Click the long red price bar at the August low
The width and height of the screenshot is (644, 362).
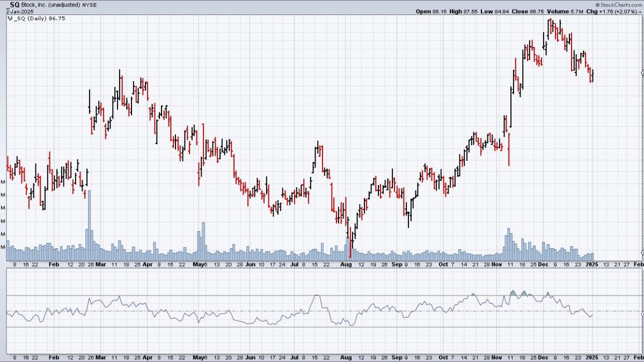click(x=350, y=241)
